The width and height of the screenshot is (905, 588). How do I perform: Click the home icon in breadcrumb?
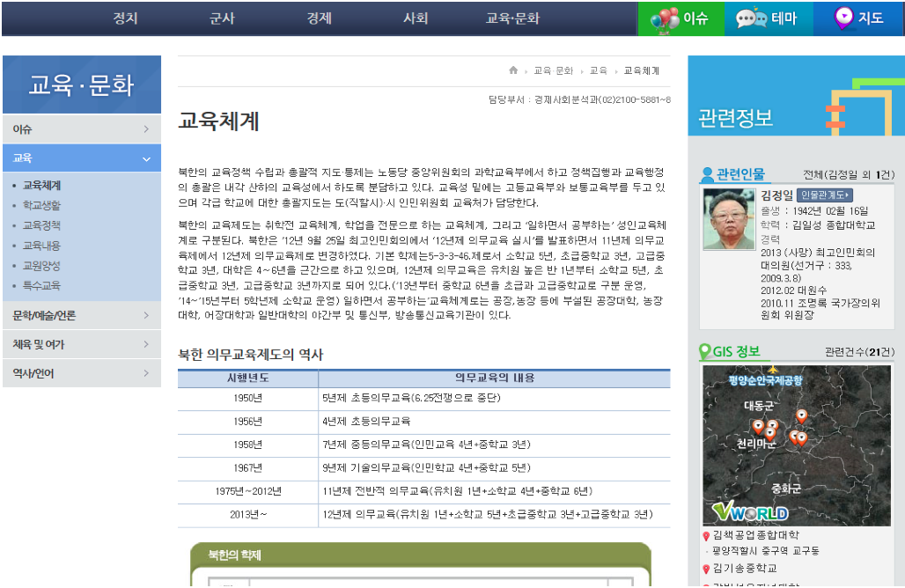point(513,70)
